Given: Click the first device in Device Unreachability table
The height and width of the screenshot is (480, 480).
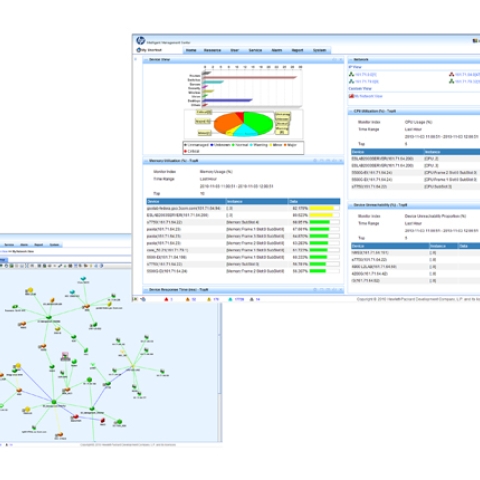Looking at the screenshot, I should [x=370, y=253].
